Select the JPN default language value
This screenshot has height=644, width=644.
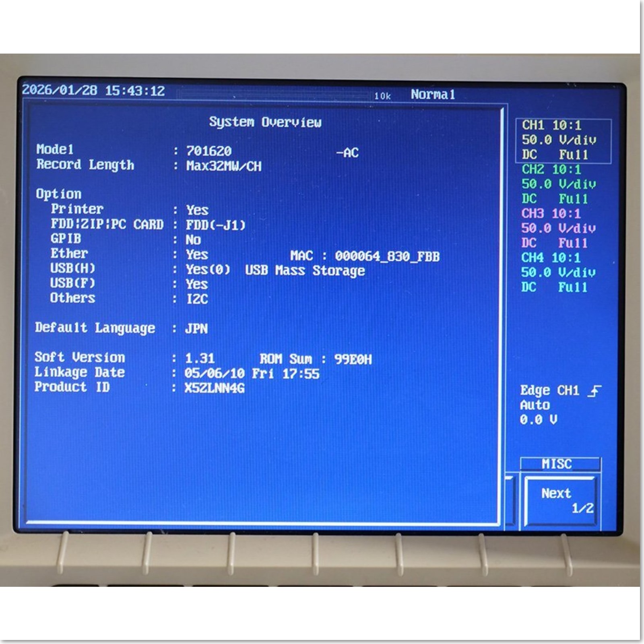point(196,329)
